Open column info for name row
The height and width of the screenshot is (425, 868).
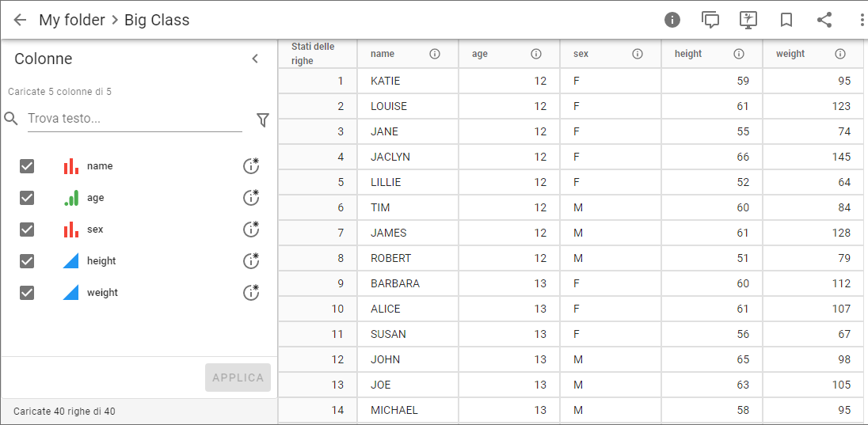(251, 166)
